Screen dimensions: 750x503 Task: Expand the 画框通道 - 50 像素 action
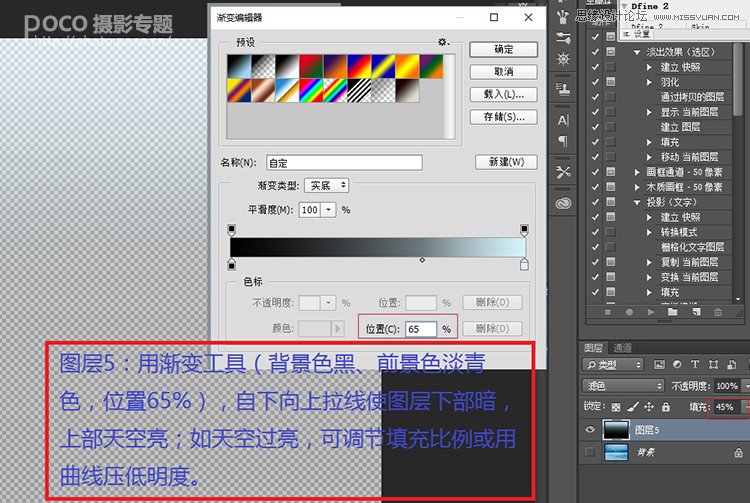point(637,172)
